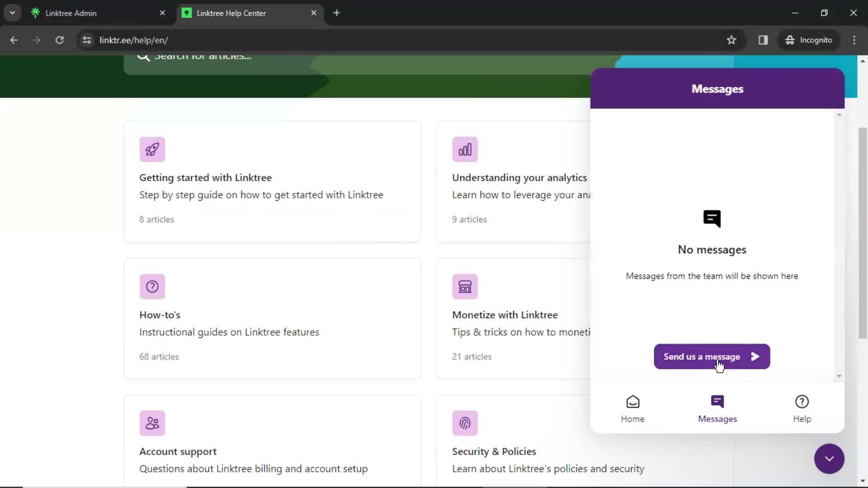The image size is (868, 488).
Task: Open Chrome three-dot menu
Action: point(854,40)
